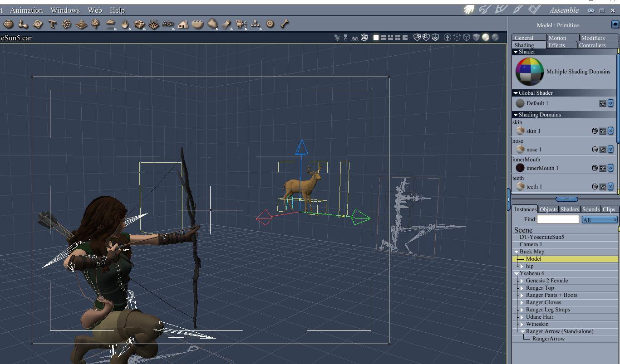Open the Windows menu

pyautogui.click(x=65, y=10)
